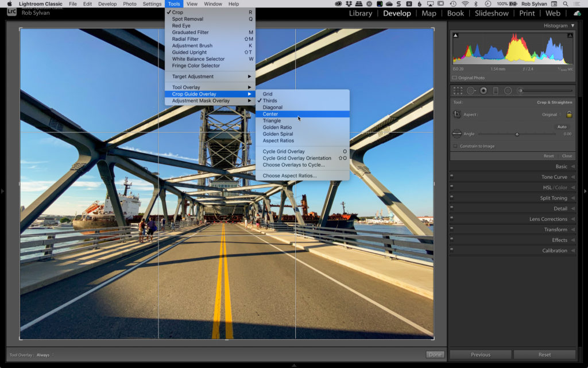Open the Target Adjustment submenu

tap(210, 76)
